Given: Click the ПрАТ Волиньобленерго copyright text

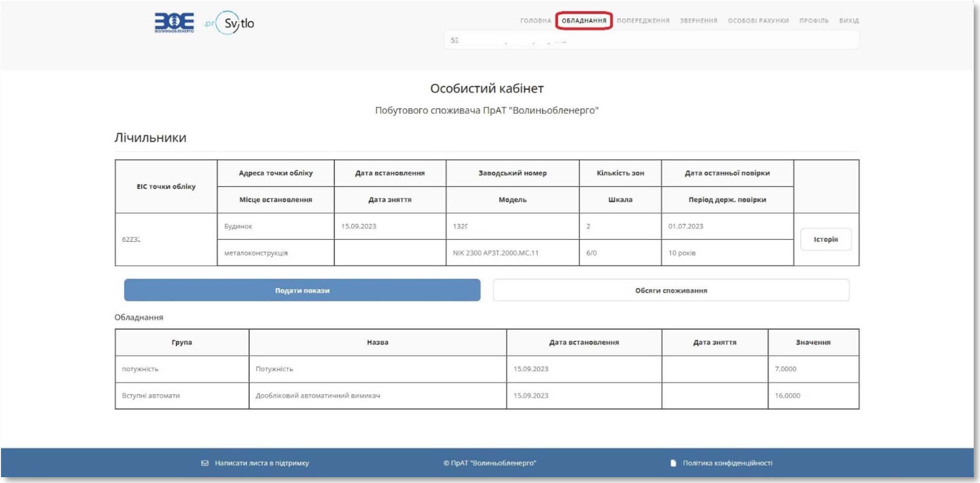Looking at the screenshot, I should 490,463.
